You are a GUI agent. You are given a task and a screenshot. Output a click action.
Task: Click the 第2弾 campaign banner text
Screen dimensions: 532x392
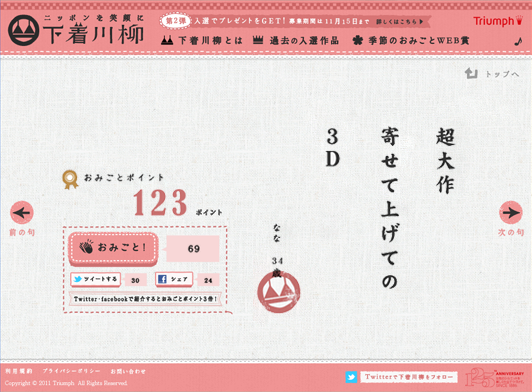pos(175,21)
